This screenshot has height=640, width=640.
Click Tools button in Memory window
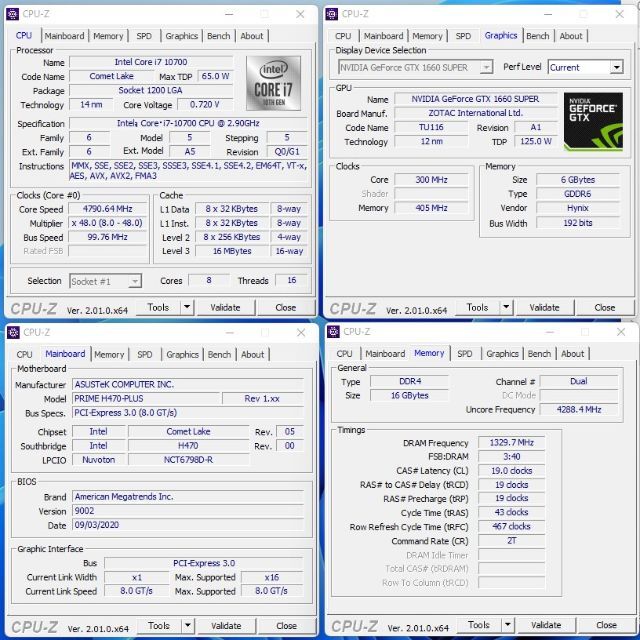pos(479,625)
